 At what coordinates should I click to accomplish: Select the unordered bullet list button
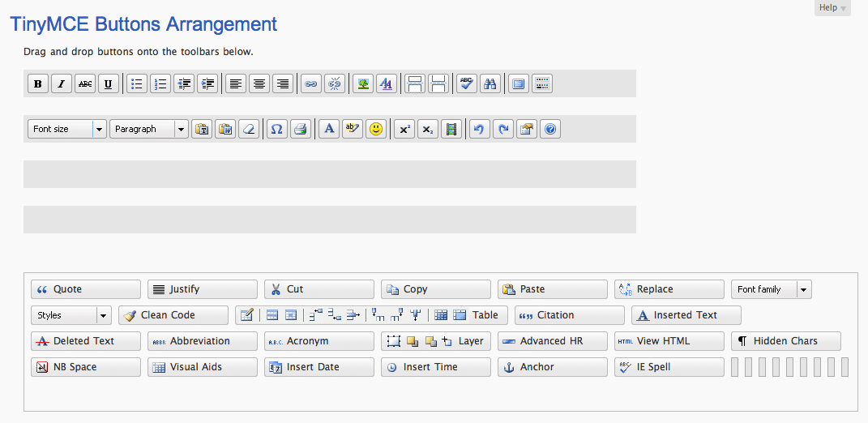137,83
